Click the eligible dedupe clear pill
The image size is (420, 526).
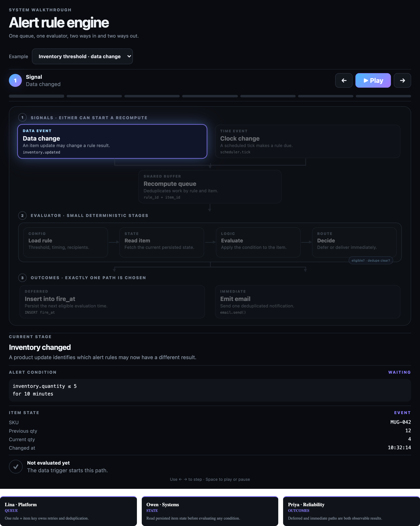pyautogui.click(x=371, y=260)
